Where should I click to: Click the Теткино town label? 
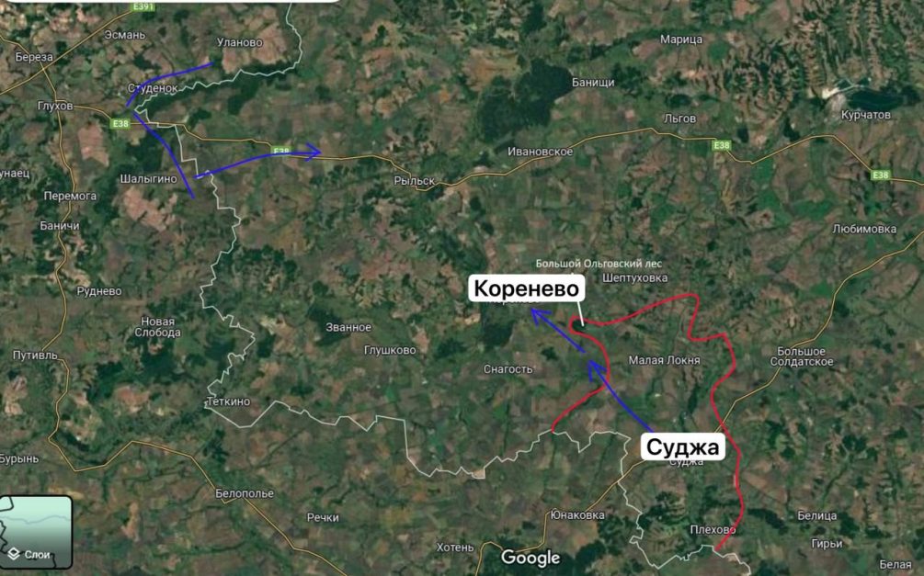pos(229,401)
